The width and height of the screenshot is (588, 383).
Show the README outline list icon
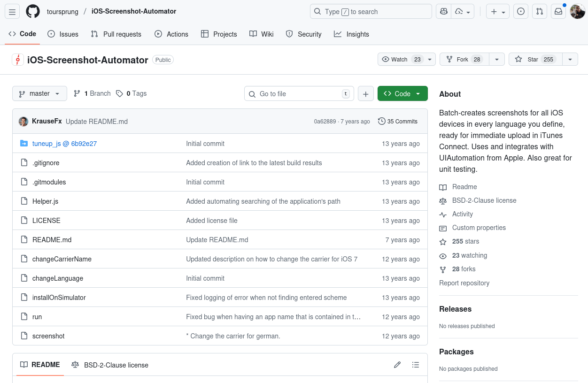point(415,365)
